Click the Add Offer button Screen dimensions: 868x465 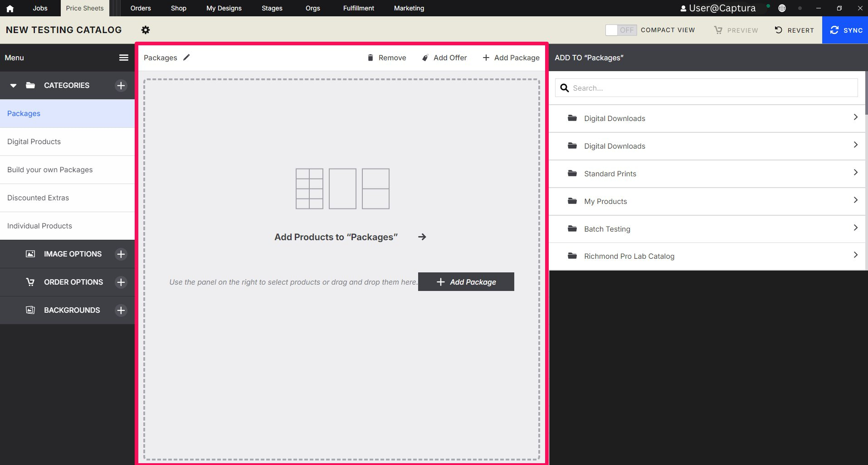(444, 58)
